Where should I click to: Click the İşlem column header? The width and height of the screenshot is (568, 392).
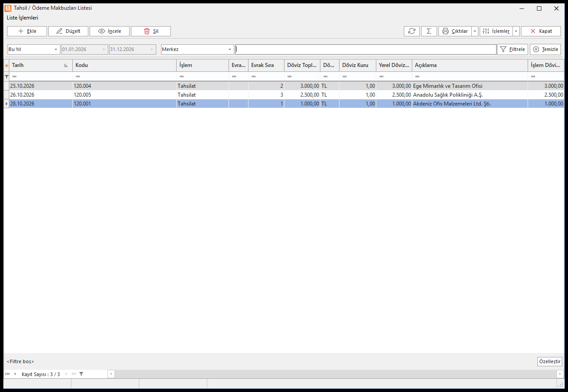tap(203, 66)
